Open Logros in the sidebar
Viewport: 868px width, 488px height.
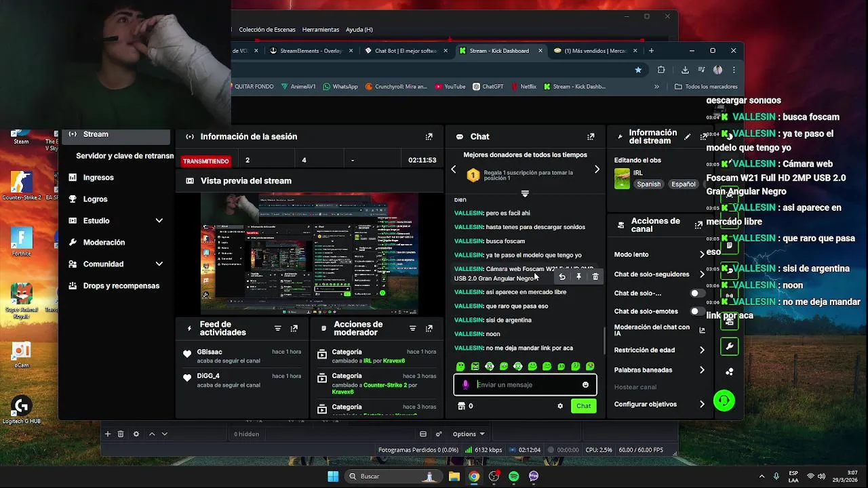click(x=96, y=199)
